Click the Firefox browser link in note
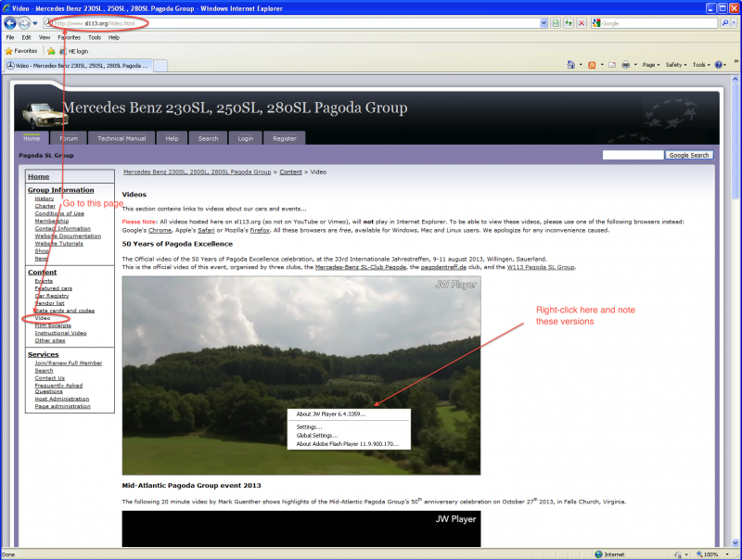Viewport: 742px width, 560px height. tap(260, 230)
